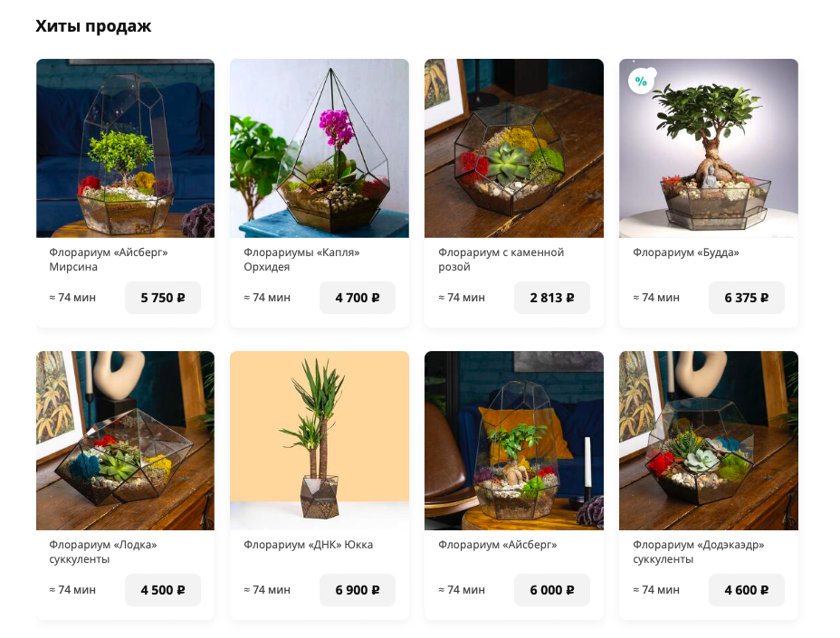Open the Флорариум «ДНК» Юкка title link
This screenshot has width=840, height=638.
(x=308, y=545)
